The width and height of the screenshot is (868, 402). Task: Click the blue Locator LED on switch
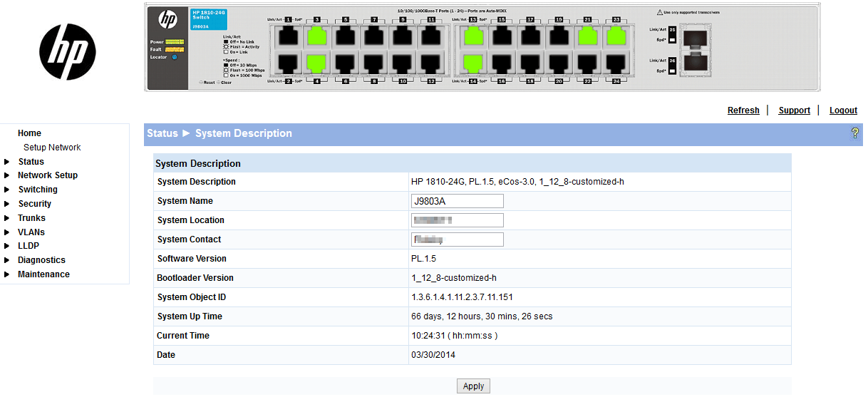click(174, 57)
